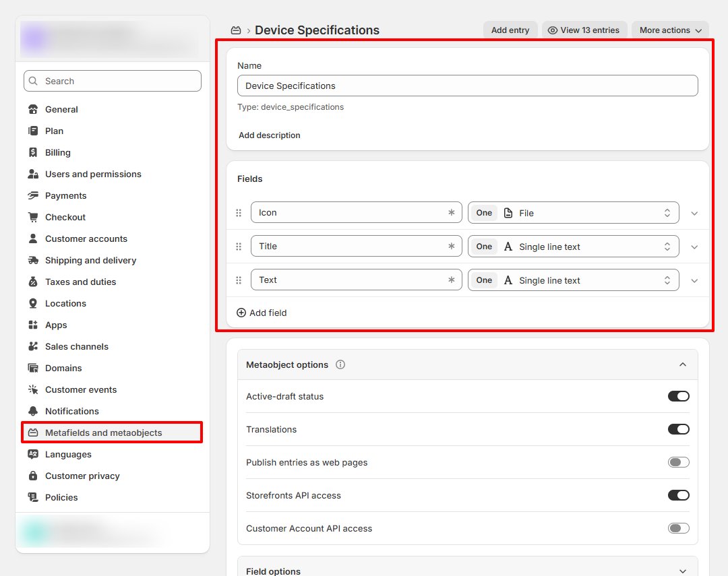Image resolution: width=728 pixels, height=576 pixels.
Task: Click Add description link
Action: point(269,135)
